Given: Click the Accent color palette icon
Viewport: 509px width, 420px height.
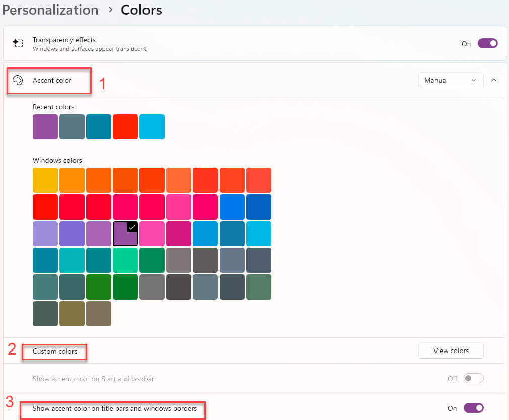Looking at the screenshot, I should point(18,80).
